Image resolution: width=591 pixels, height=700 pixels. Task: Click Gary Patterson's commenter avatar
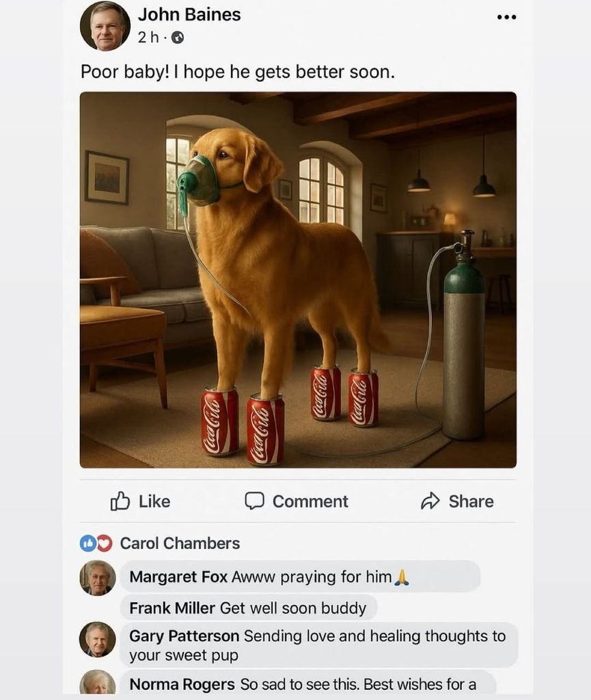click(x=98, y=639)
